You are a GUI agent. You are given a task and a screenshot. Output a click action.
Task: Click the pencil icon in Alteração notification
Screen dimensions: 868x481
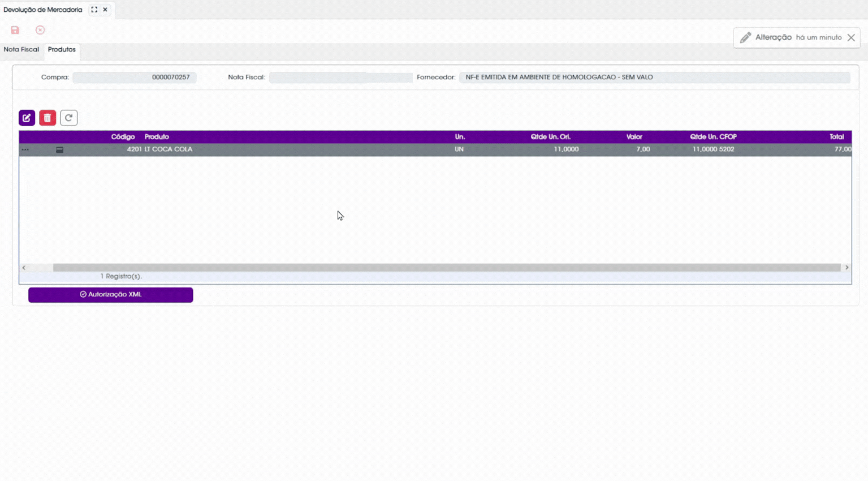[745, 37]
